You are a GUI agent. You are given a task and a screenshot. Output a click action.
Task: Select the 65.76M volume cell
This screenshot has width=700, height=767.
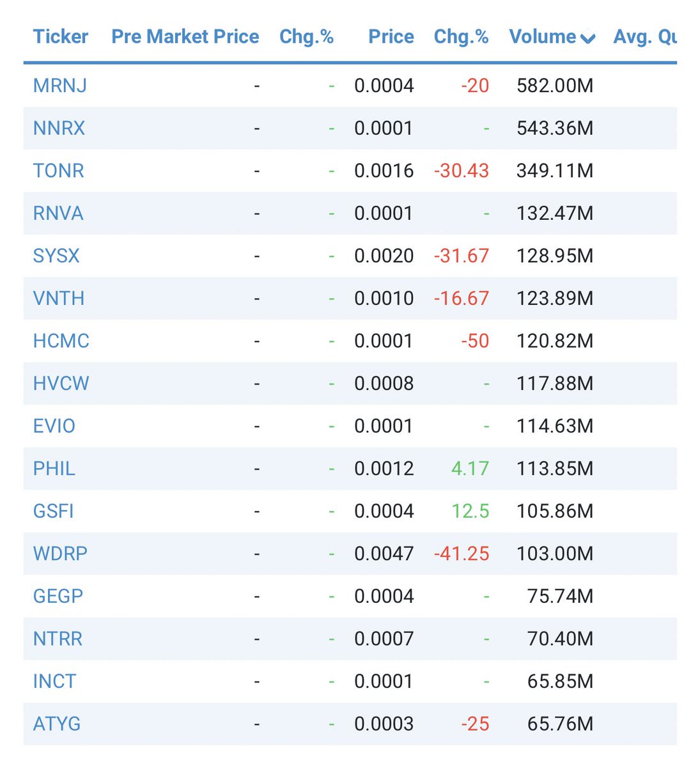560,724
